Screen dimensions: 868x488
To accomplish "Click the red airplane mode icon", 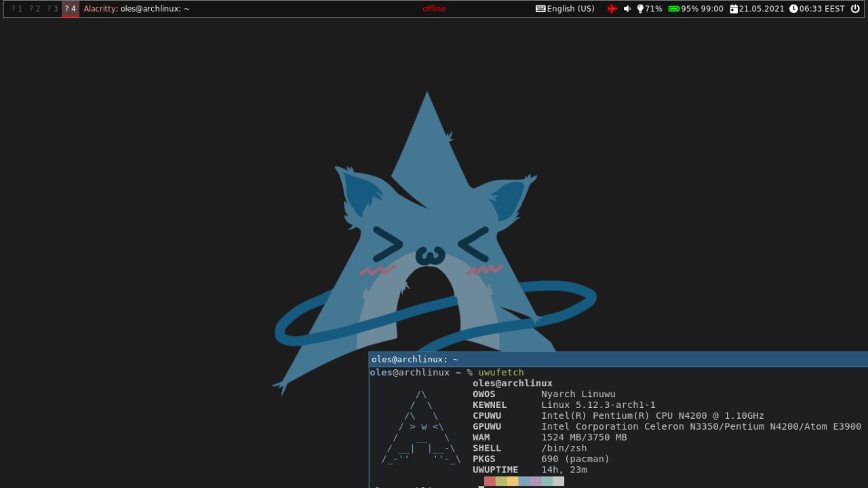I will pyautogui.click(x=612, y=9).
